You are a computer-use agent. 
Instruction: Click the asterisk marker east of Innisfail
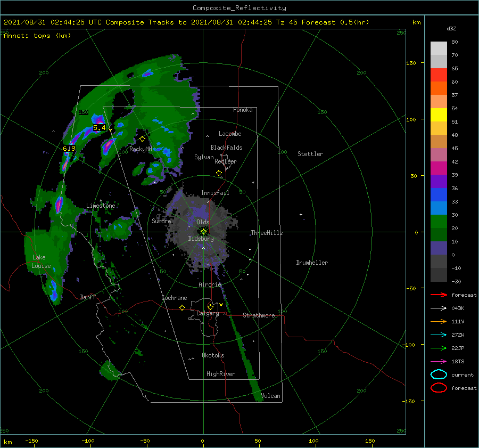click(253, 183)
